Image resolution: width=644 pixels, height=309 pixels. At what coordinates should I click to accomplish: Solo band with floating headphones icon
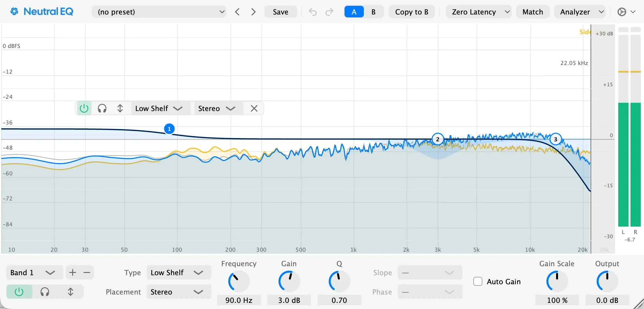(102, 108)
